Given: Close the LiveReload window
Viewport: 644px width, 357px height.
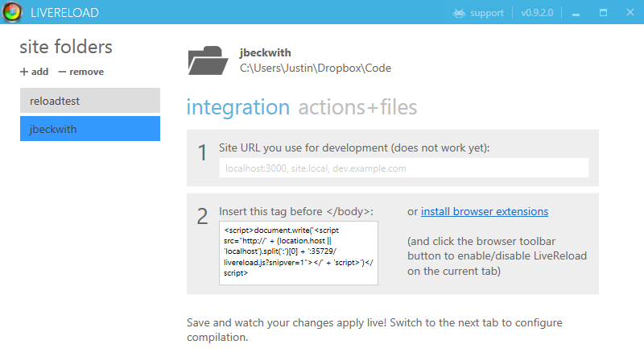Looking at the screenshot, I should 630,12.
